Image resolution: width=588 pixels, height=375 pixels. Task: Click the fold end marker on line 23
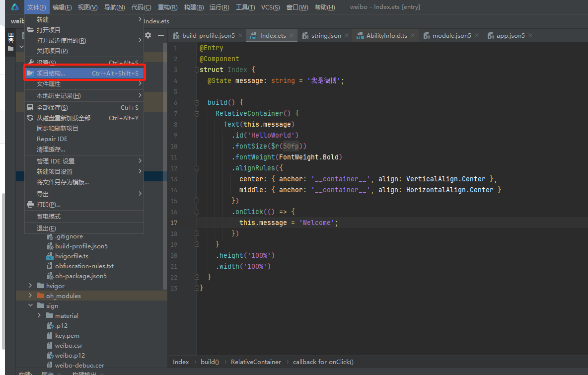pos(197,288)
